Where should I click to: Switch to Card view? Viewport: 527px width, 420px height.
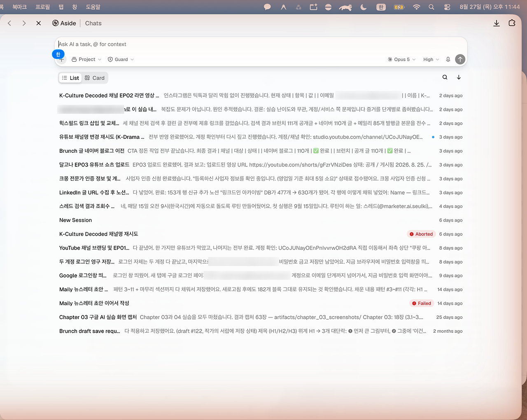point(95,78)
